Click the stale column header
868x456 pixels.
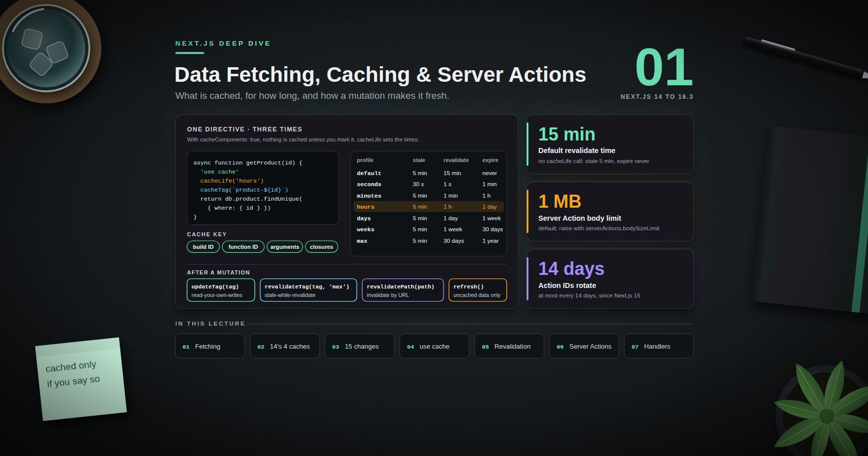click(419, 160)
